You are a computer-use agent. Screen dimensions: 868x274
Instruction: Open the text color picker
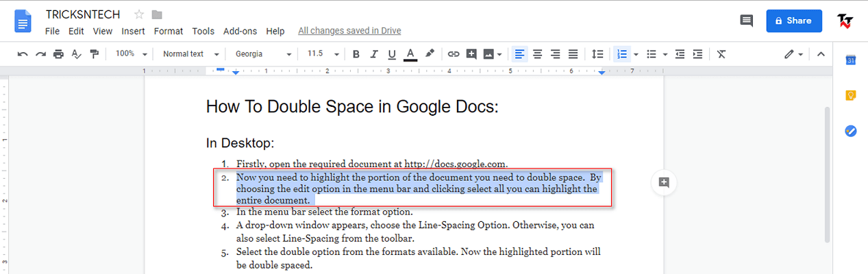(x=410, y=54)
